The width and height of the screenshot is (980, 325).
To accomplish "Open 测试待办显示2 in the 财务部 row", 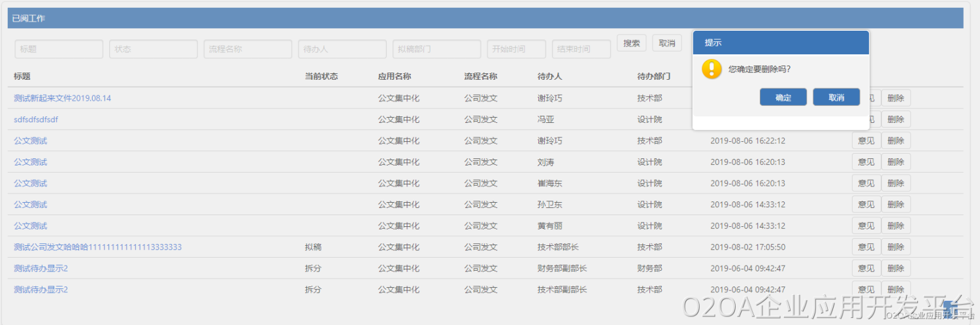I will 41,268.
